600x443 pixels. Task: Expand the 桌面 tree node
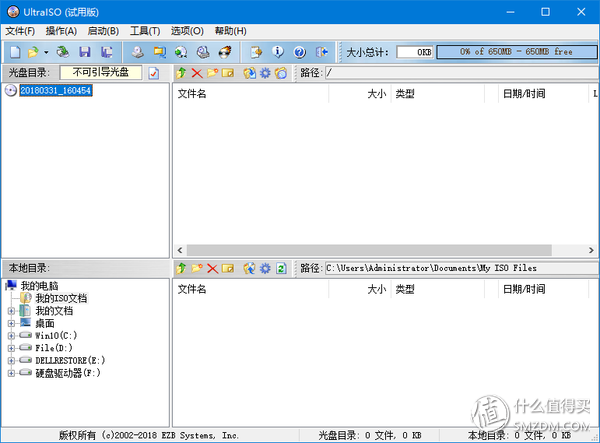[11, 323]
